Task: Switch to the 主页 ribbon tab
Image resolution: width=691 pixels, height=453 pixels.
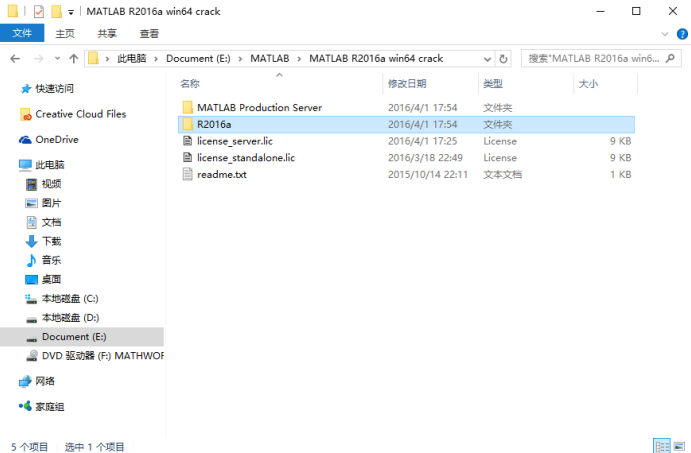Action: pyautogui.click(x=65, y=33)
